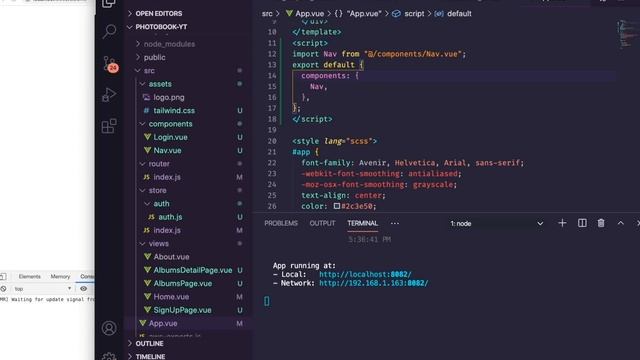Open the Extensions view
This screenshot has width=640, height=360.
109,126
